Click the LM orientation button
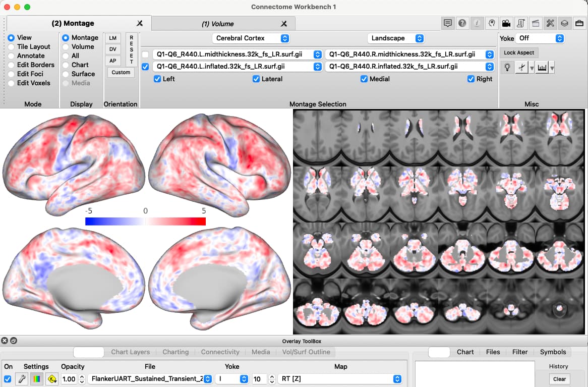This screenshot has width=588, height=387. [113, 38]
